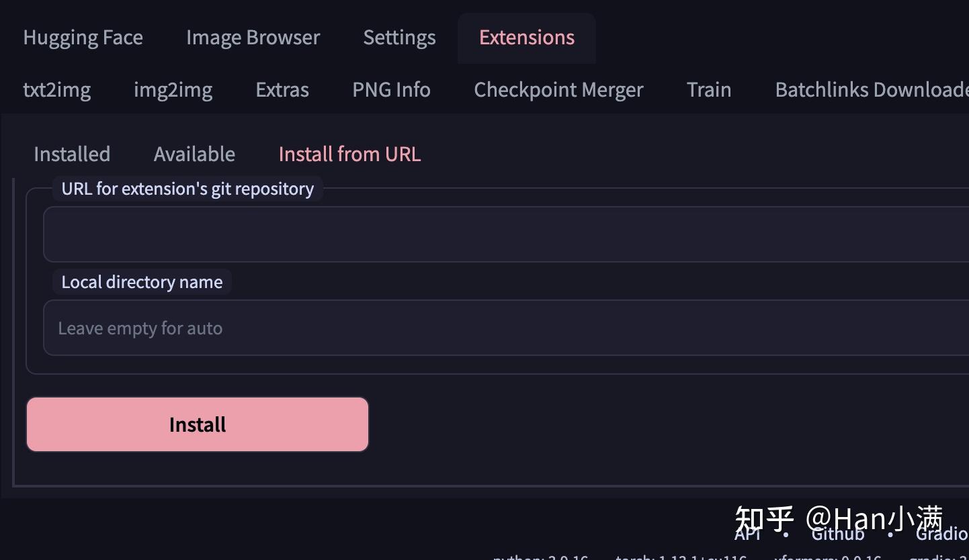Open the Checkpoint Merger tab
The width and height of the screenshot is (969, 560).
point(558,90)
